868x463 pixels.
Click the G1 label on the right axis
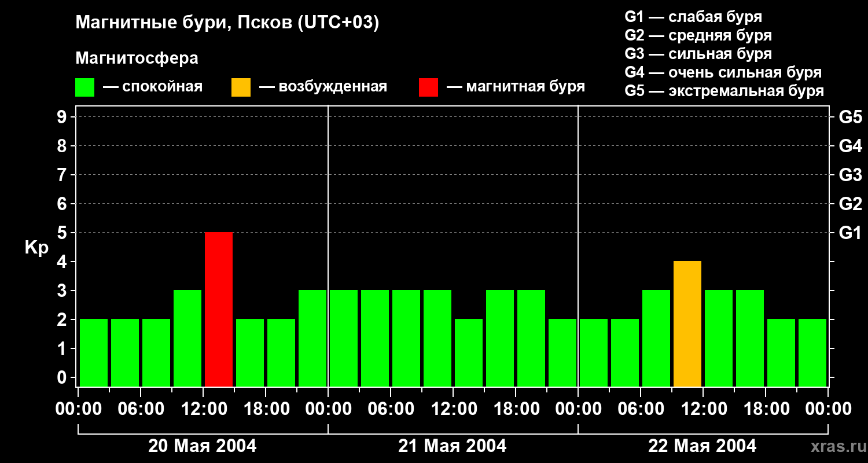[x=850, y=233]
